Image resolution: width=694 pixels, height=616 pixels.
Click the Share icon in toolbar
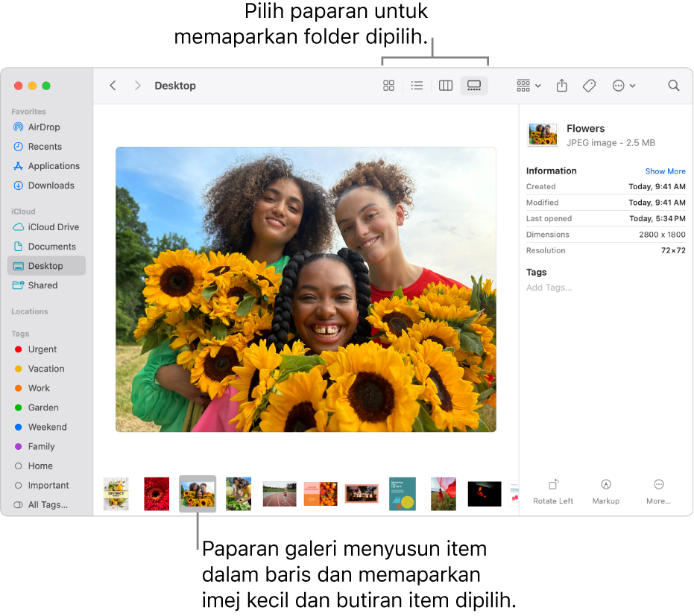coord(562,86)
